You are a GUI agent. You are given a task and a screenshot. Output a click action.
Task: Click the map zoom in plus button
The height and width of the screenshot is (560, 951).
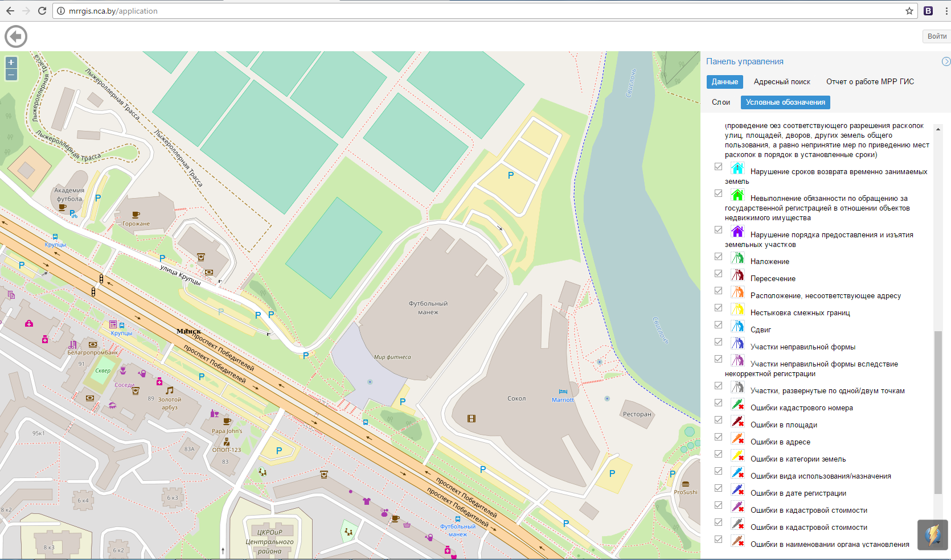(11, 63)
